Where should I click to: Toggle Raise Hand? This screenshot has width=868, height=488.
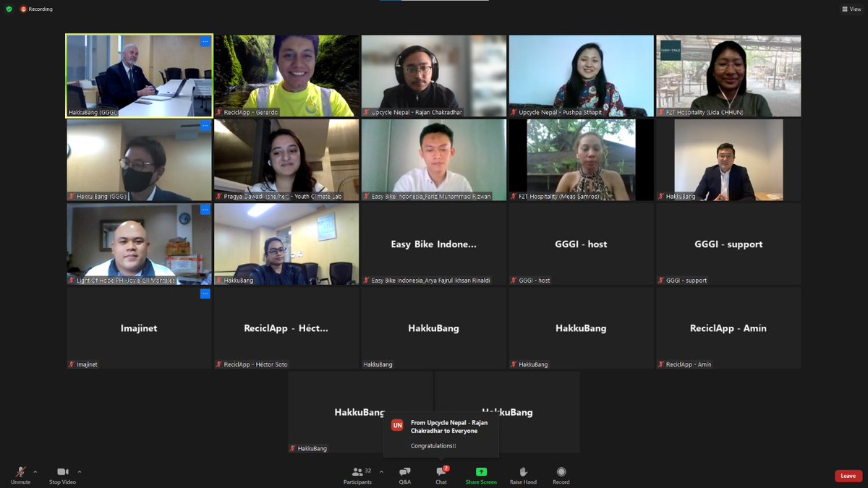click(x=523, y=475)
